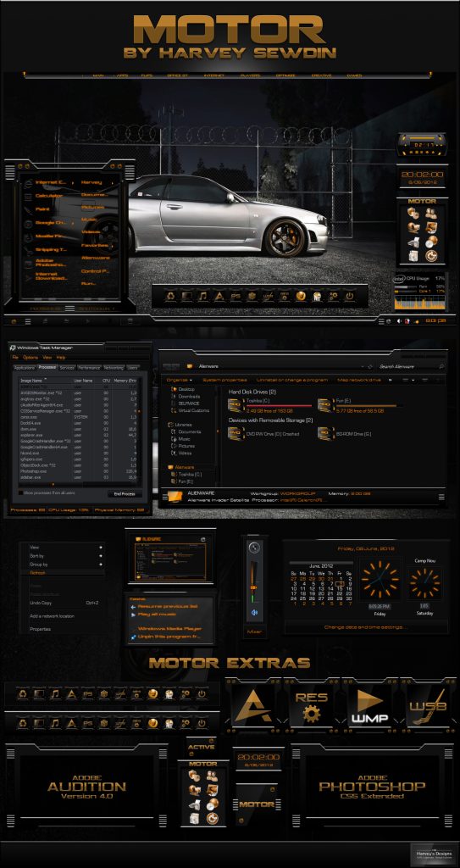The width and height of the screenshot is (460, 868).
Task: Open the Options menu in Task Manager
Action: point(30,358)
